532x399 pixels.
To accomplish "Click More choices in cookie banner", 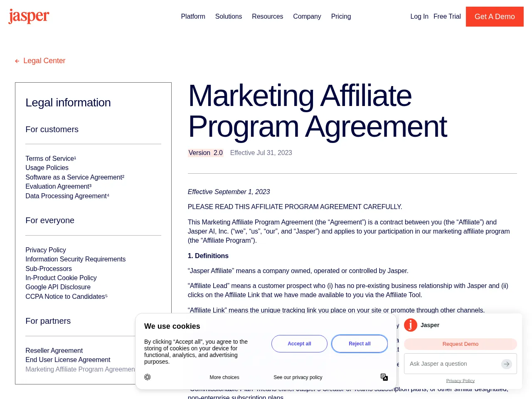I will tap(224, 377).
